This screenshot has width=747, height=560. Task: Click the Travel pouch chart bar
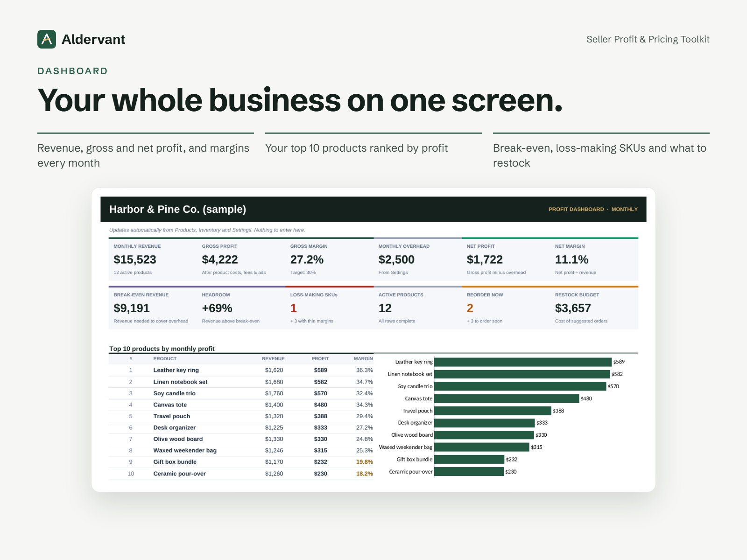pos(493,411)
